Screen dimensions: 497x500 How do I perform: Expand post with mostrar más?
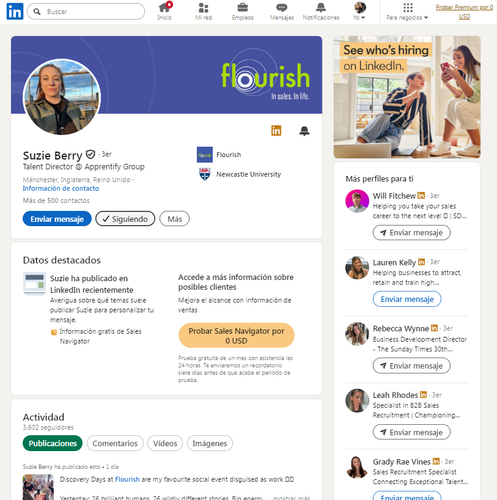[291, 497]
